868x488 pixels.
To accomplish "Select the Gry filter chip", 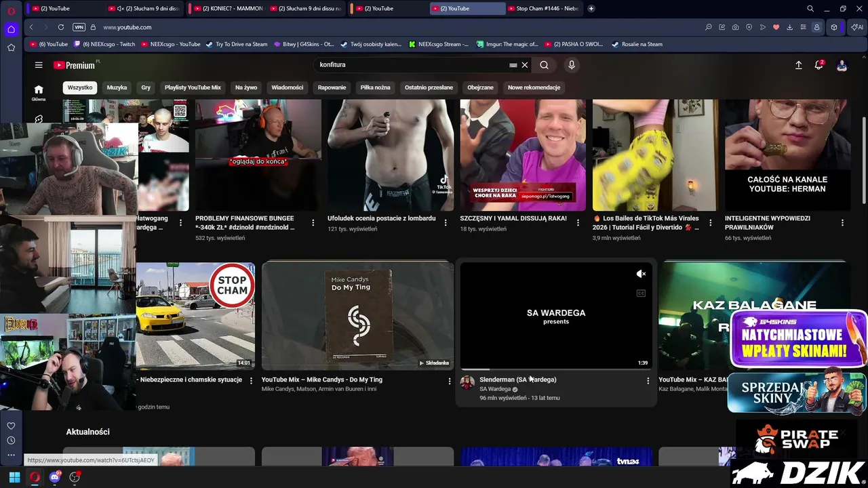I will (x=146, y=87).
